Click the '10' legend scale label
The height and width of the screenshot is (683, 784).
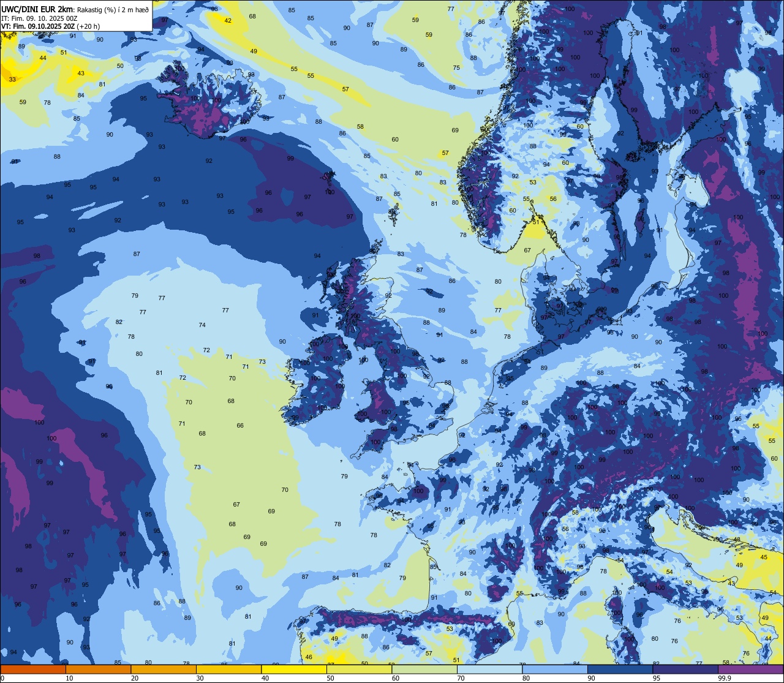point(69,678)
